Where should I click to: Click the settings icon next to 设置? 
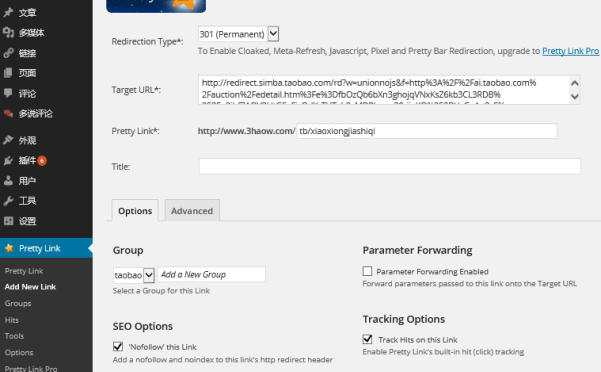[x=8, y=221]
